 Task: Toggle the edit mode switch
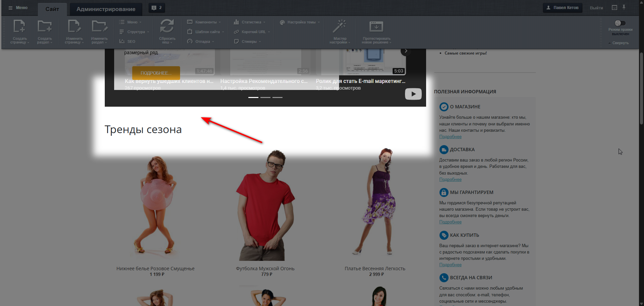pyautogui.click(x=620, y=23)
